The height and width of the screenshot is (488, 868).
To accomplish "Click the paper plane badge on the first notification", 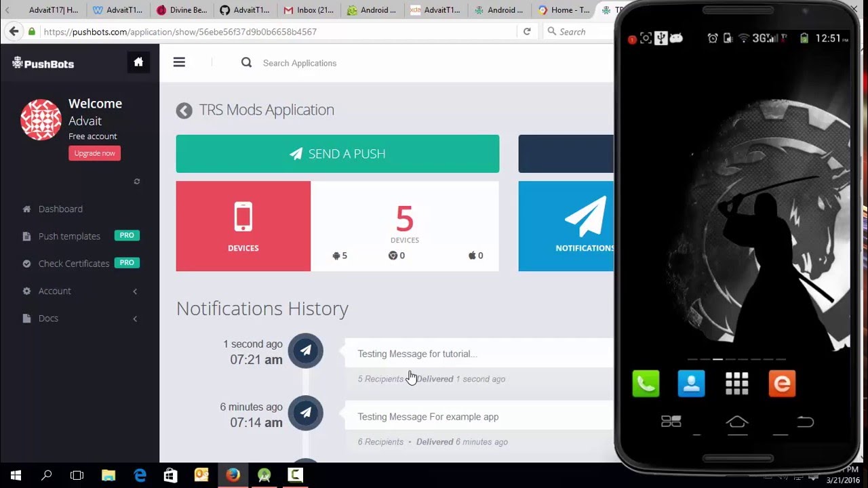I will click(305, 350).
